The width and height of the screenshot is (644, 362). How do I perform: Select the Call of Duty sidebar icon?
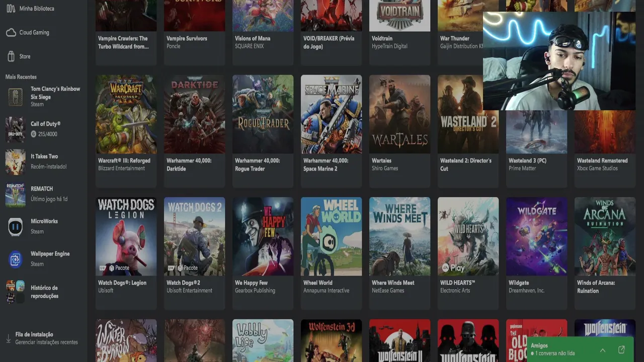15,130
